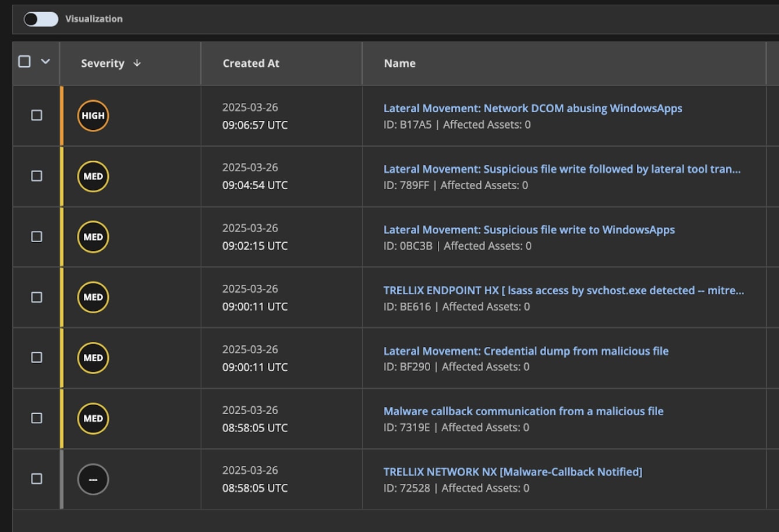This screenshot has width=779, height=532.
Task: Sort by the Created At column header
Action: click(251, 63)
